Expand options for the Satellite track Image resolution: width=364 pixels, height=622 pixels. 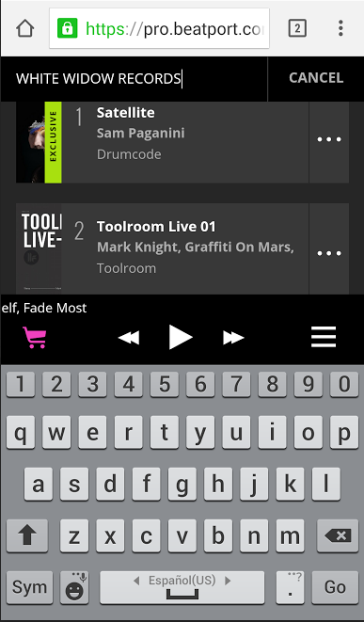click(329, 139)
